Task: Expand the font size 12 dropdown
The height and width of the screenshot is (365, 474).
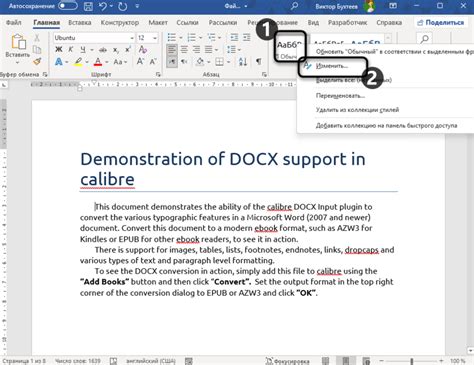Action: [155, 38]
